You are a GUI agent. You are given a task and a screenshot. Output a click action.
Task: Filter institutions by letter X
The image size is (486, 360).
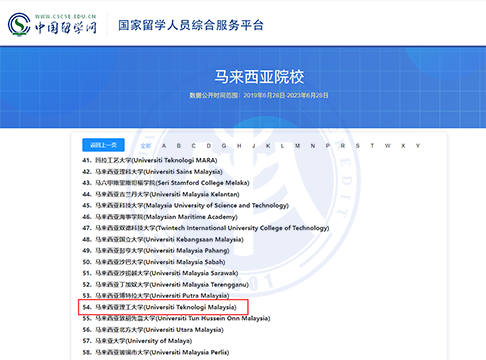403,146
